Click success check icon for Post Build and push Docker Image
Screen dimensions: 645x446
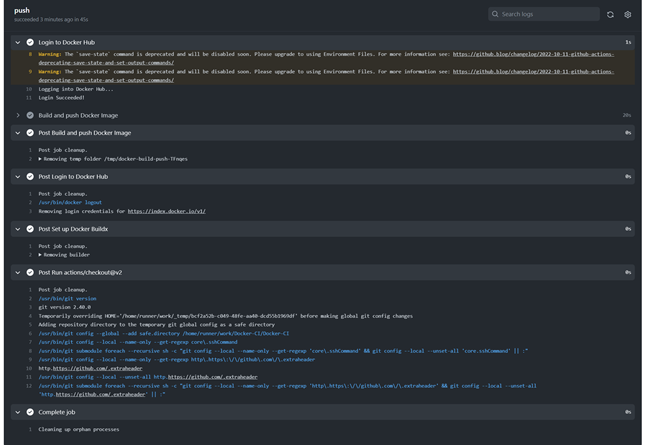tap(30, 133)
